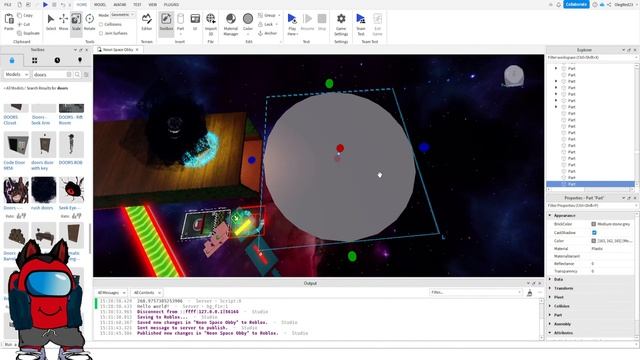Switch to the TEST ribbon tab
640x360 pixels.
click(x=137, y=4)
